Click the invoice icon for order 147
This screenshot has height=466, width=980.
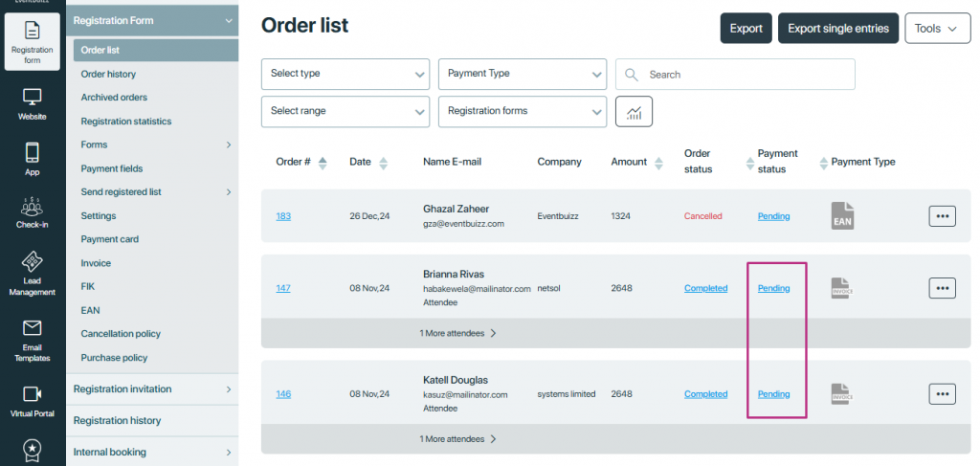click(842, 288)
